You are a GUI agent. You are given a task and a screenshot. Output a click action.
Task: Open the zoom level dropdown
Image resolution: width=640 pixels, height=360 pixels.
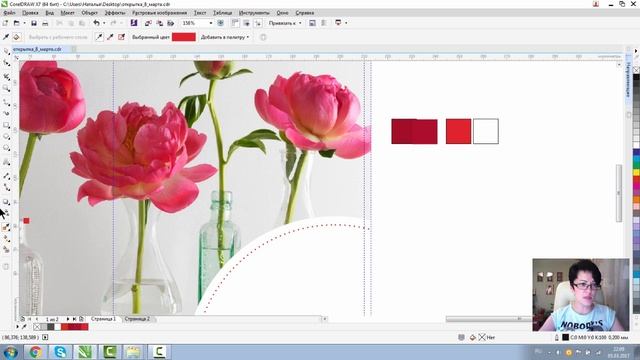(211, 23)
